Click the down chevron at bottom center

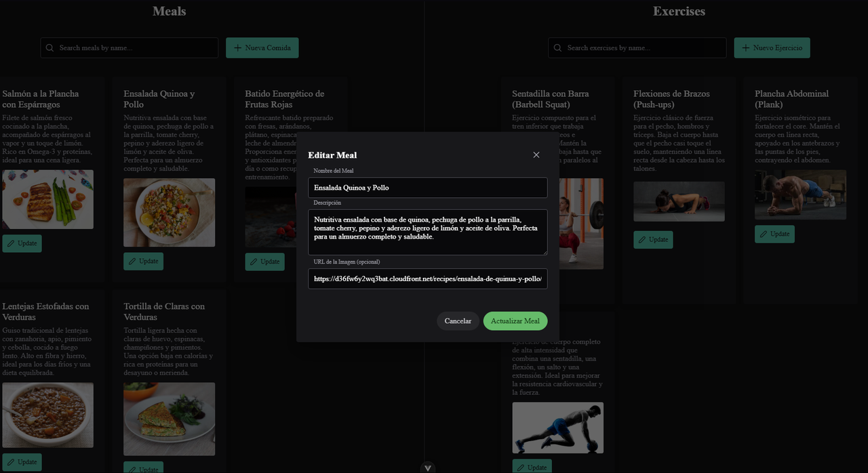(427, 468)
